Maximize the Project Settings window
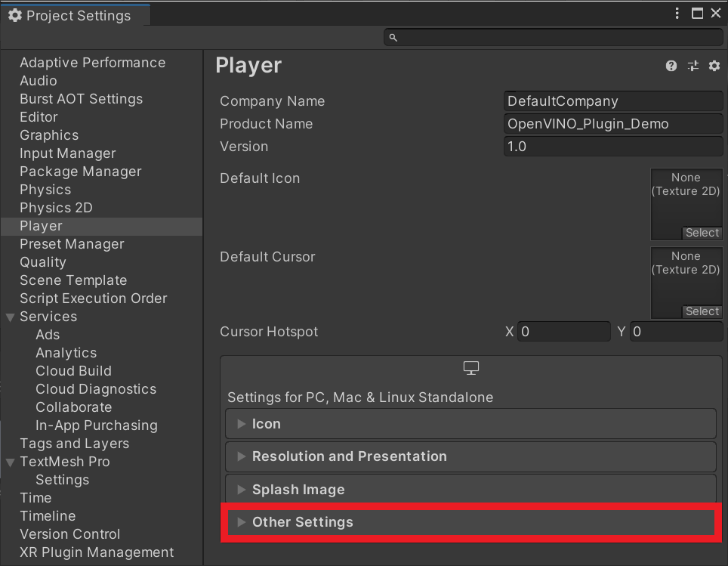Screen dimensions: 728x566 click(697, 14)
